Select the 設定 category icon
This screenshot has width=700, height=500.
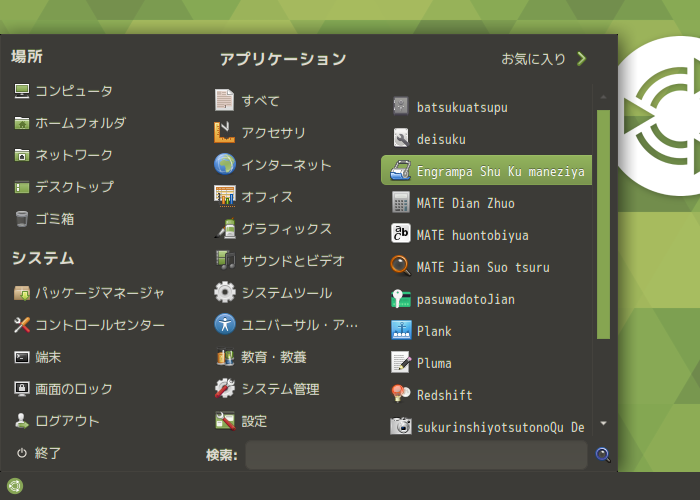tap(225, 421)
